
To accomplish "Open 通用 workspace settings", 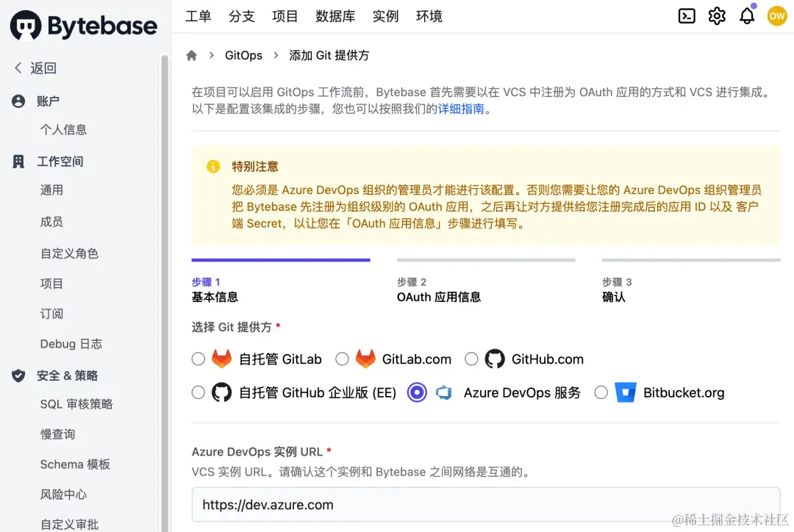I will coord(51,190).
